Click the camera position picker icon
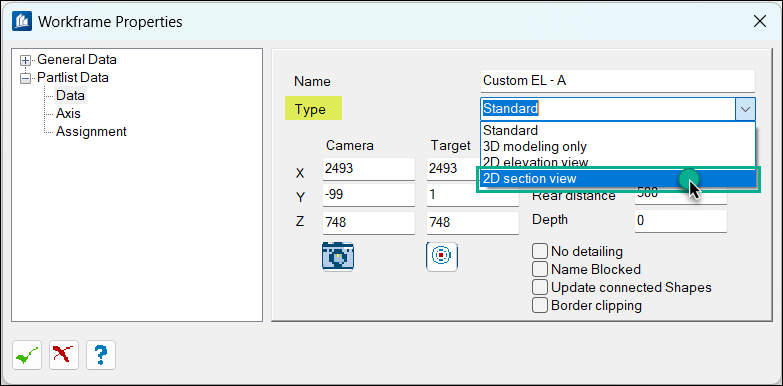 [x=338, y=257]
